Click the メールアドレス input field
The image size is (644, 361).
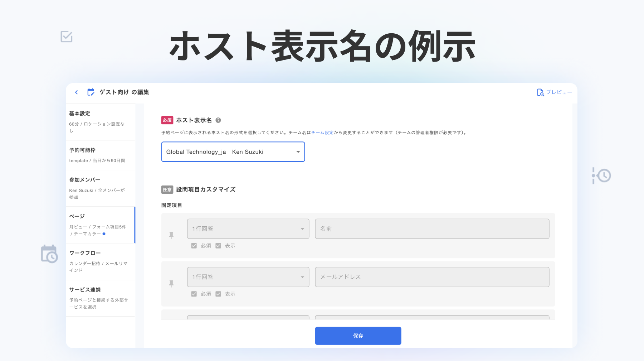(x=432, y=277)
